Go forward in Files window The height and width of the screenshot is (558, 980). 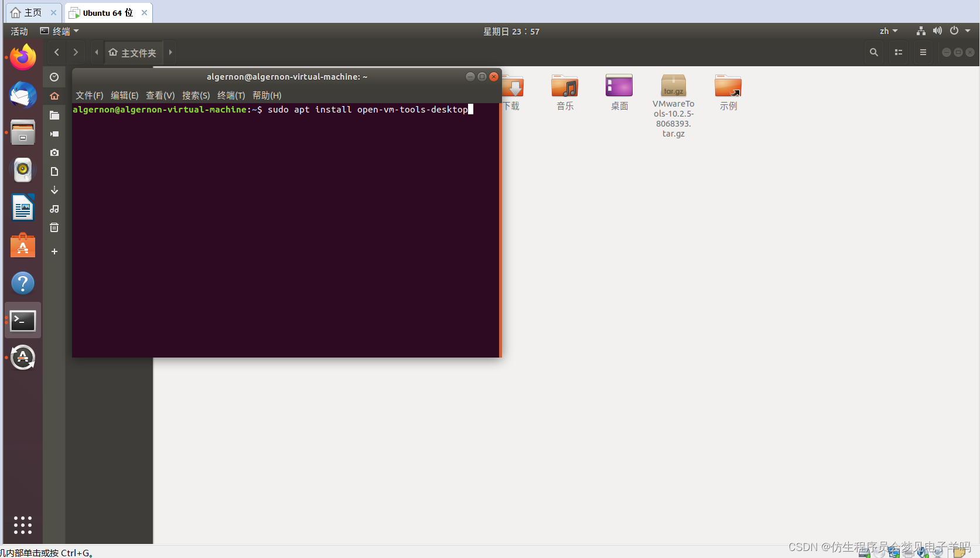(76, 52)
